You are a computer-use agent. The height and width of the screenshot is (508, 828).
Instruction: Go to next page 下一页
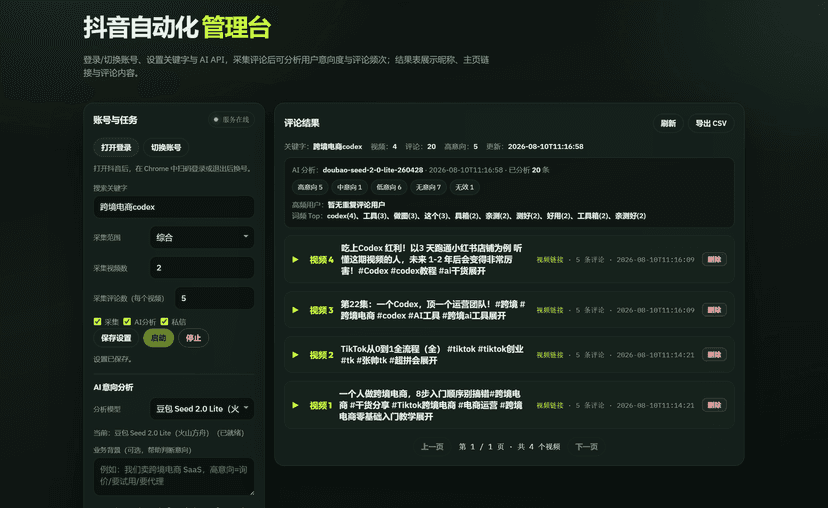tap(586, 447)
